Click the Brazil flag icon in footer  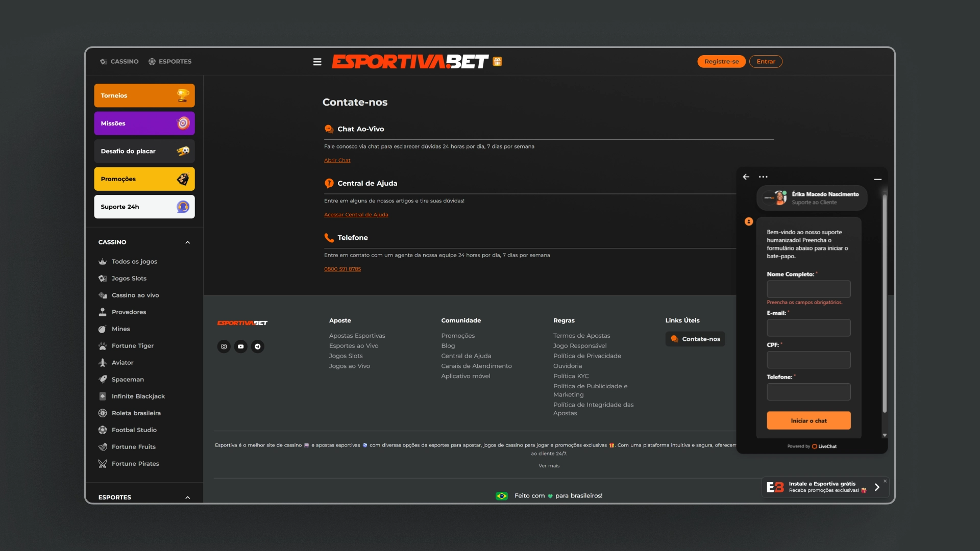[502, 496]
